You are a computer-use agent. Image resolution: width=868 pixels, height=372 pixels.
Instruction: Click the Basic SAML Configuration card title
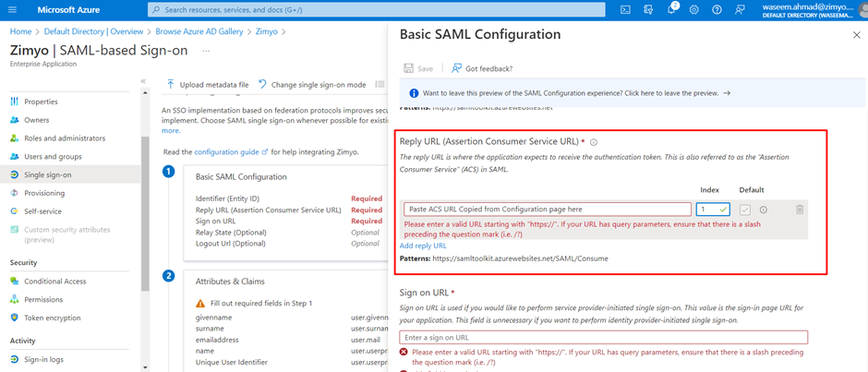pyautogui.click(x=241, y=177)
